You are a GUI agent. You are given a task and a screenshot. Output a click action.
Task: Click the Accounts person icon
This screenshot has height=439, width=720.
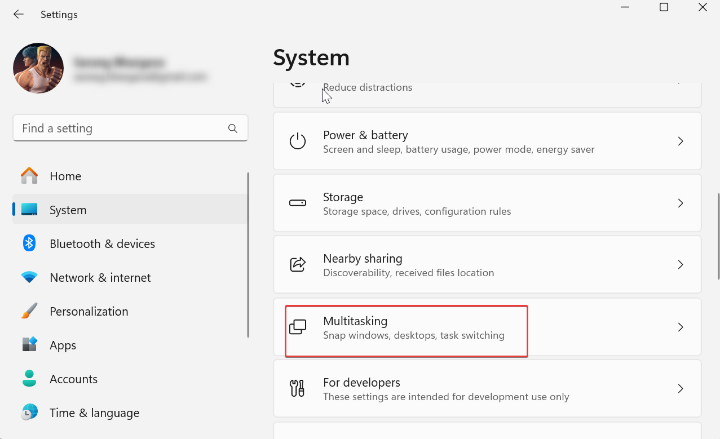pos(30,379)
